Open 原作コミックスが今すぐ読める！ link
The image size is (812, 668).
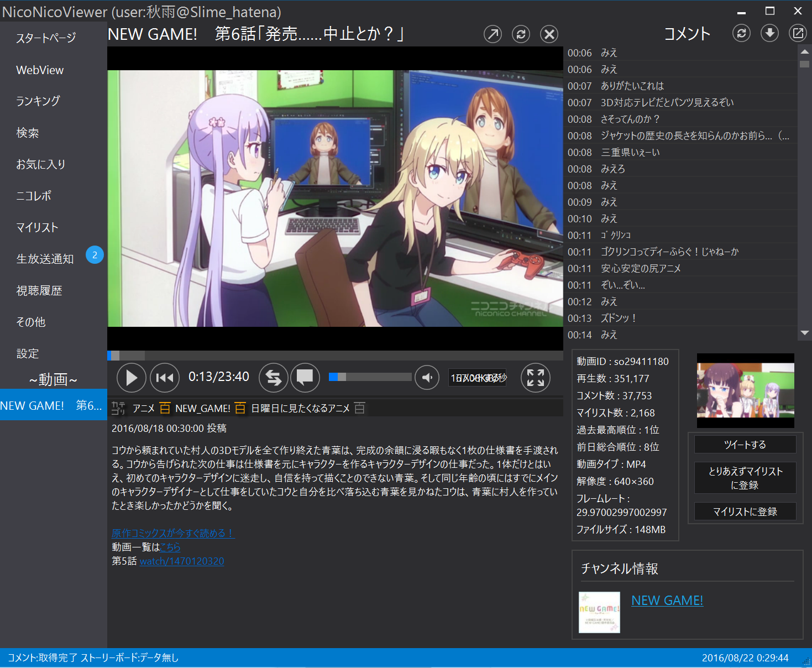(x=173, y=533)
